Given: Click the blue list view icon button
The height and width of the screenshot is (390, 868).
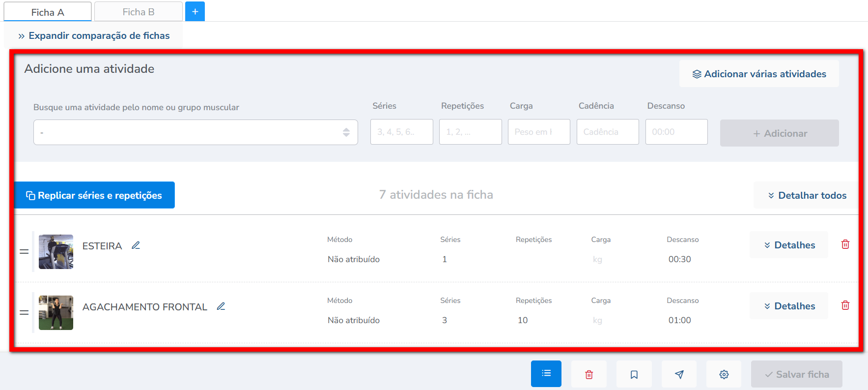Looking at the screenshot, I should pos(546,374).
